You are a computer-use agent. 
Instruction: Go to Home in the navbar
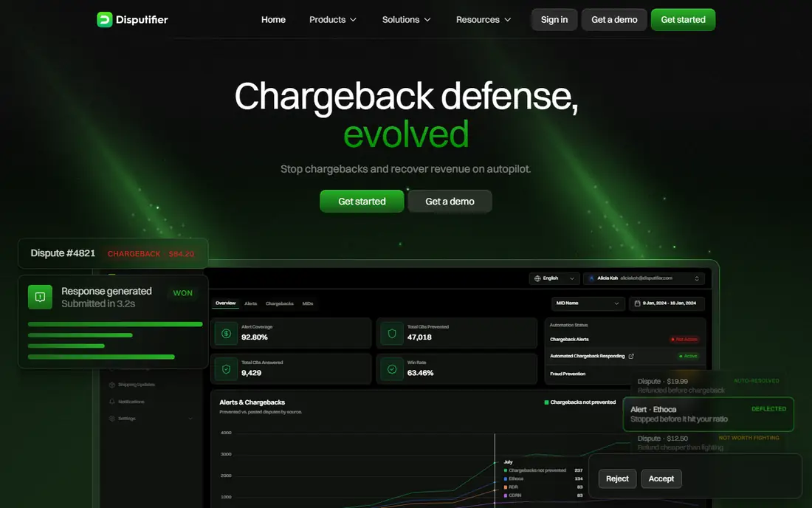(273, 20)
